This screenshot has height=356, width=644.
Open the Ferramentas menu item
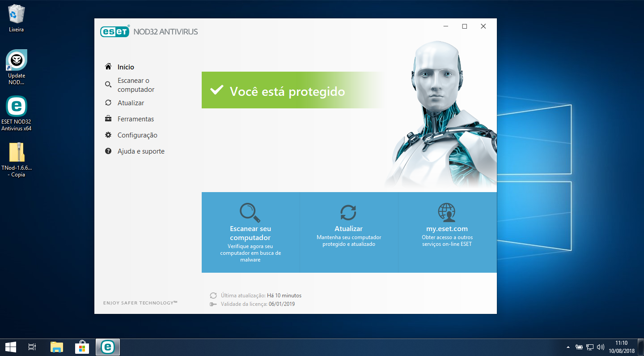pos(136,119)
